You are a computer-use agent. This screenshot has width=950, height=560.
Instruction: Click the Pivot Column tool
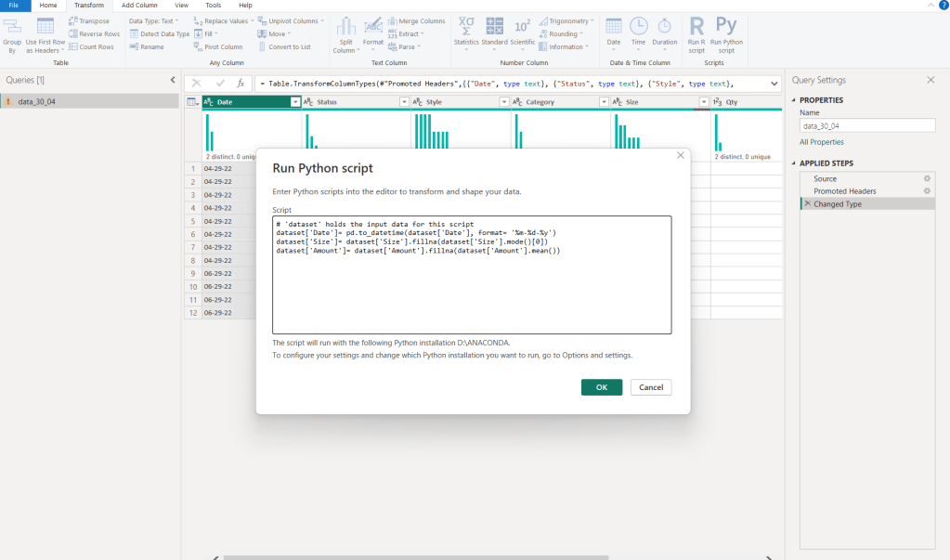point(223,46)
